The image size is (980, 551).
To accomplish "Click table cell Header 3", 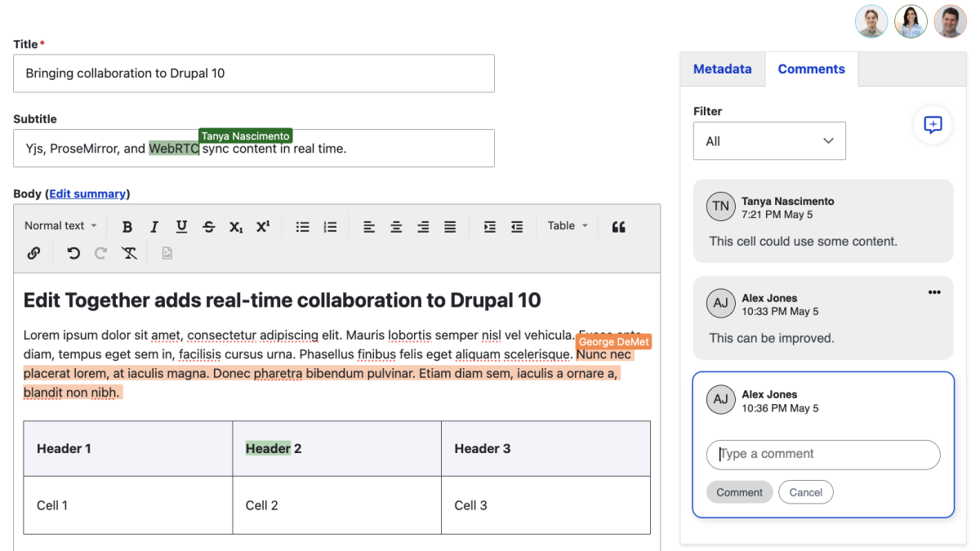I will (x=546, y=448).
